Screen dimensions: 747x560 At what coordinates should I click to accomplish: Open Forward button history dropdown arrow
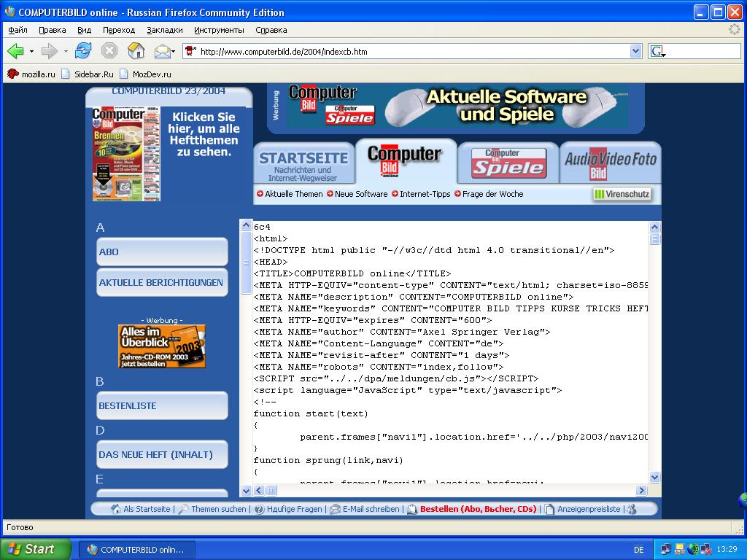click(x=65, y=52)
